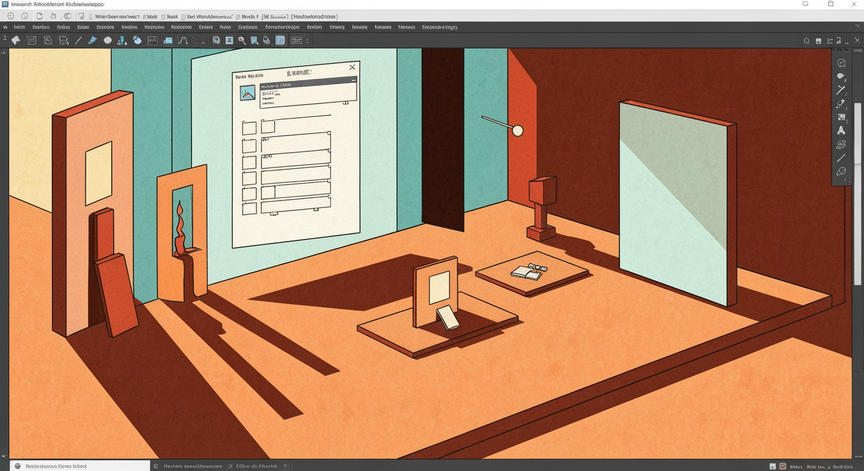Pick the lasso tag tool in right palette

pos(841,171)
